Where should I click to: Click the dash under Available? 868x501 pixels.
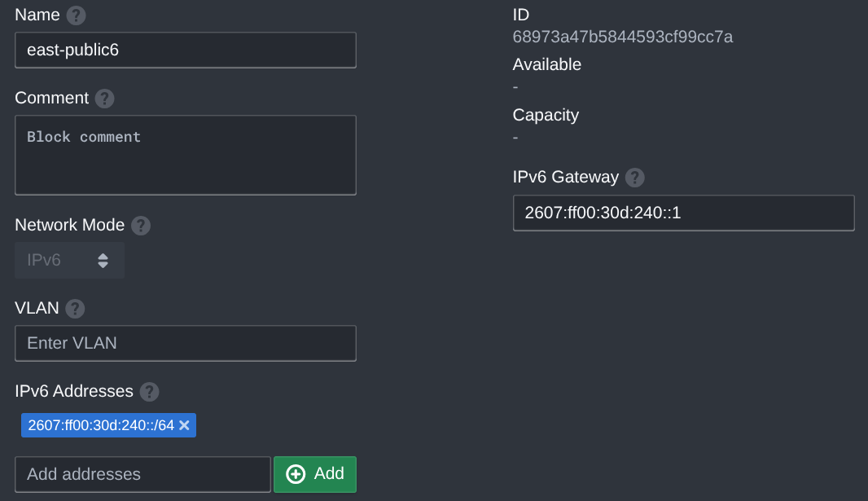(x=515, y=86)
